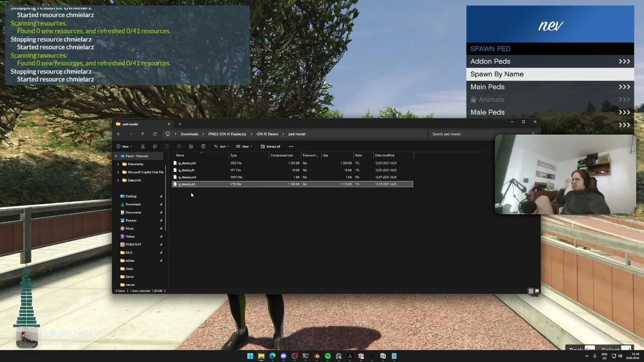The width and height of the screenshot is (644, 362).
Task: Go up one folder level
Action: tap(142, 134)
